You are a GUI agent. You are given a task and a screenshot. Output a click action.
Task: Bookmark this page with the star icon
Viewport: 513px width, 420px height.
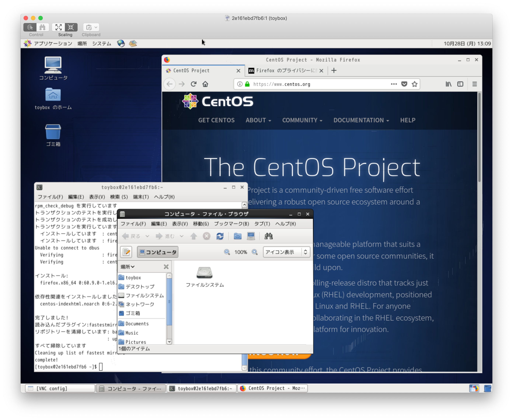click(x=415, y=84)
